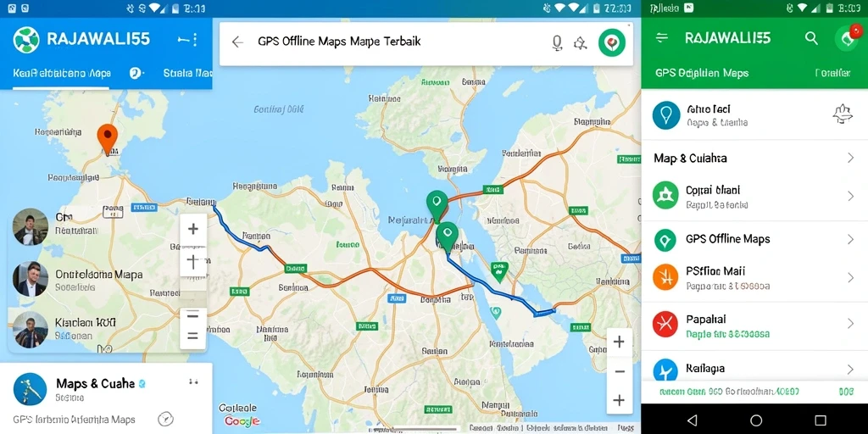
Task: Expand chevron on 'PSflion Mali' row
Action: 850,277
